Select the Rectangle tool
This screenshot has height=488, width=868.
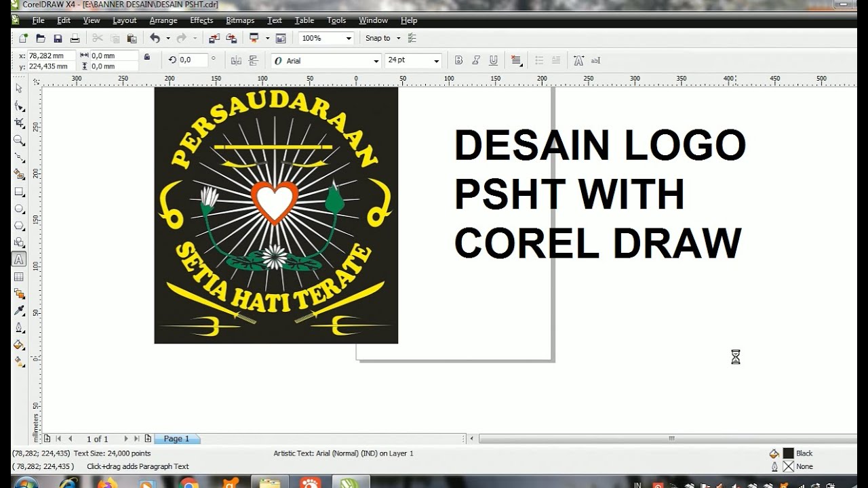pyautogui.click(x=19, y=192)
